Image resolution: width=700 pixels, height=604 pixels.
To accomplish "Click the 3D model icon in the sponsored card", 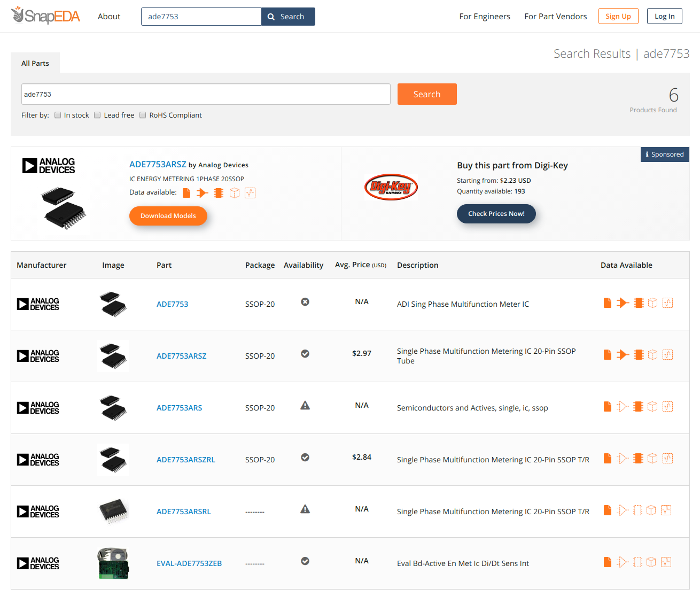I will pyautogui.click(x=234, y=193).
